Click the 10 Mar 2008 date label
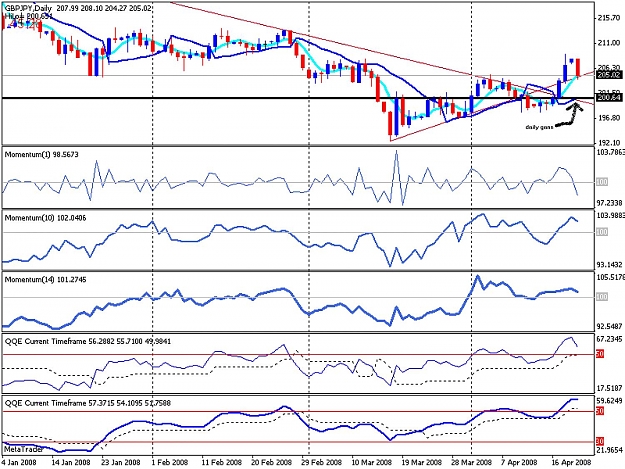The height and width of the screenshot is (469, 625). (x=372, y=462)
